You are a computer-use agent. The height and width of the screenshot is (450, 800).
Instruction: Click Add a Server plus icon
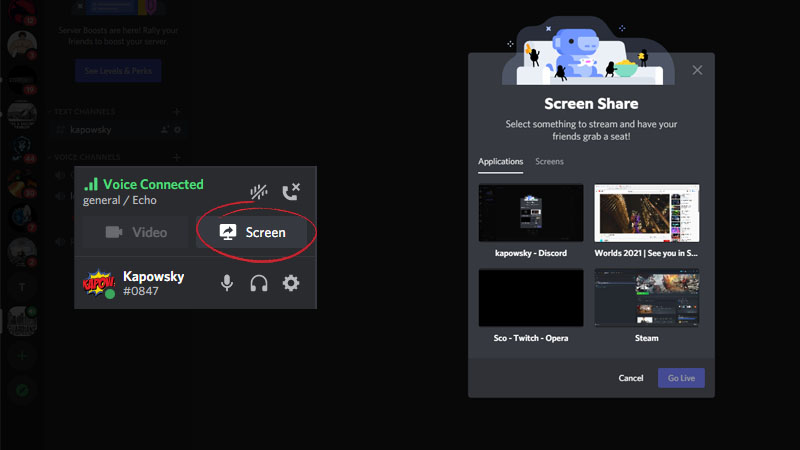[x=22, y=356]
